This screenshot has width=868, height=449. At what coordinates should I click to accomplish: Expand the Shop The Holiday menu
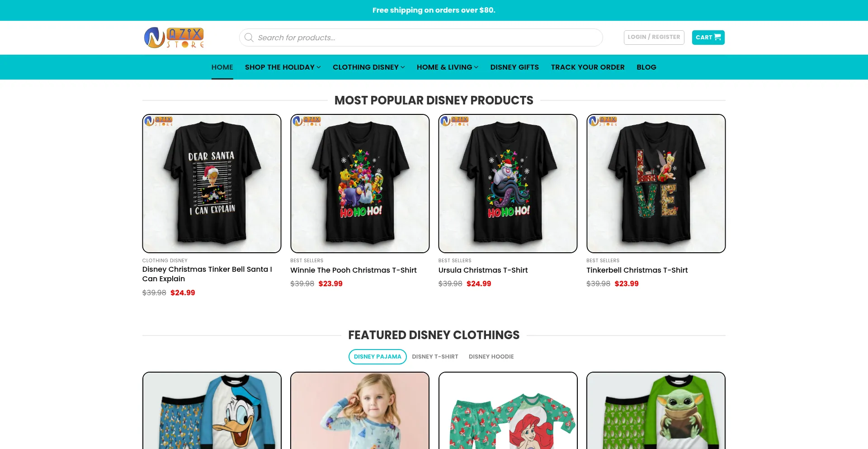pyautogui.click(x=283, y=67)
